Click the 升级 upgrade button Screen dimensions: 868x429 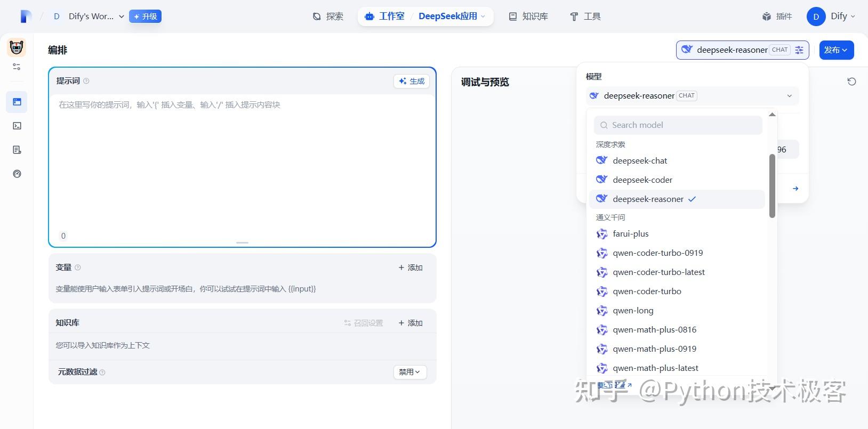(145, 17)
